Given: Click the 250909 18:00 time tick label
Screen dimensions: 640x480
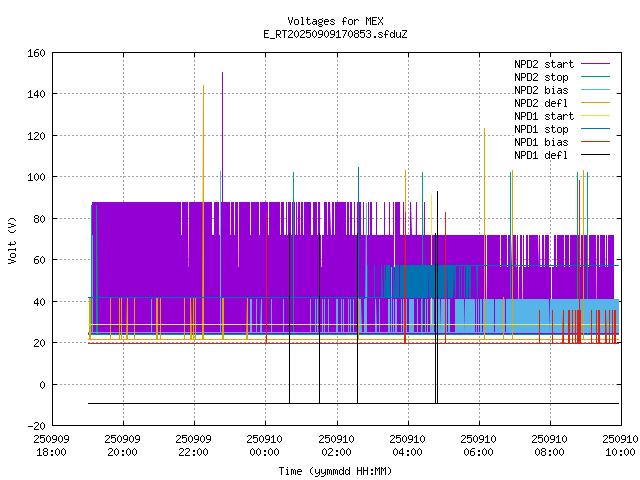Looking at the screenshot, I should click(51, 445).
